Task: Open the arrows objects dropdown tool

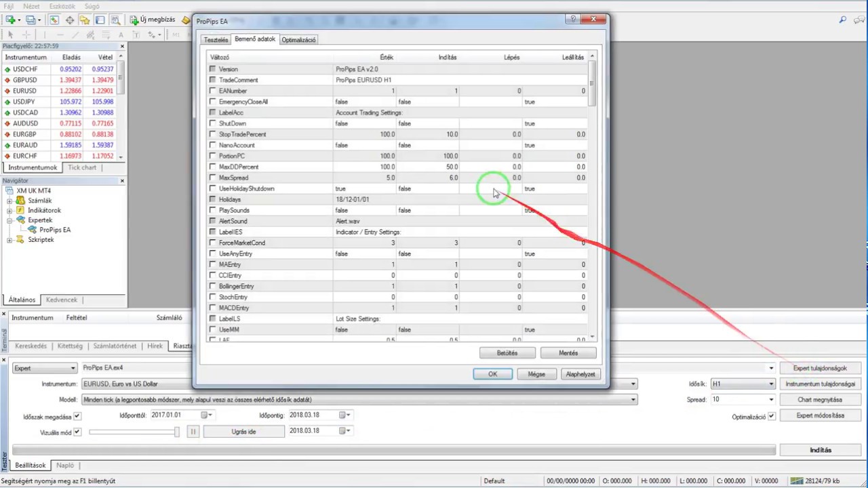Action: coord(153,35)
